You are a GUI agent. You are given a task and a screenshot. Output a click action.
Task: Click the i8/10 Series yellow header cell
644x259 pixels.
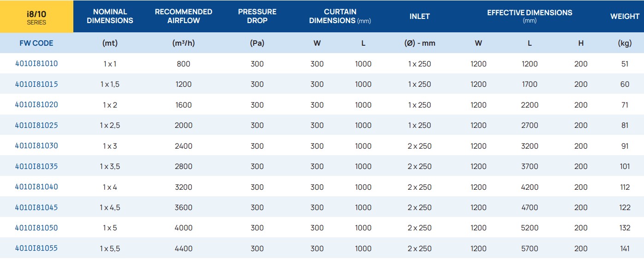(36, 17)
